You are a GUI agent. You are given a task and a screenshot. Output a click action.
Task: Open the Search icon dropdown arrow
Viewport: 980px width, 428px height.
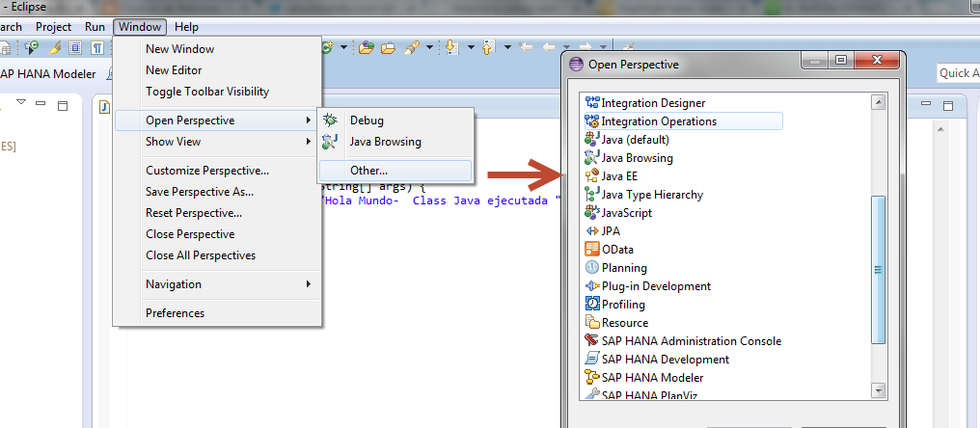click(x=429, y=47)
